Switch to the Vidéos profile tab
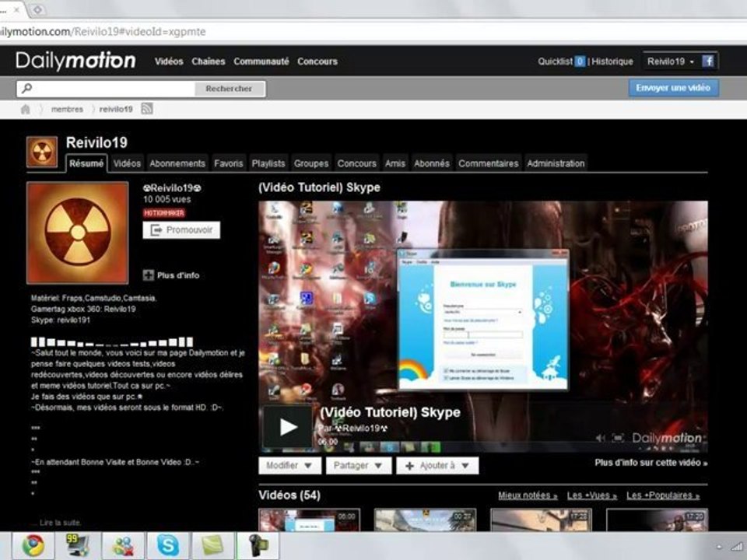 point(127,163)
